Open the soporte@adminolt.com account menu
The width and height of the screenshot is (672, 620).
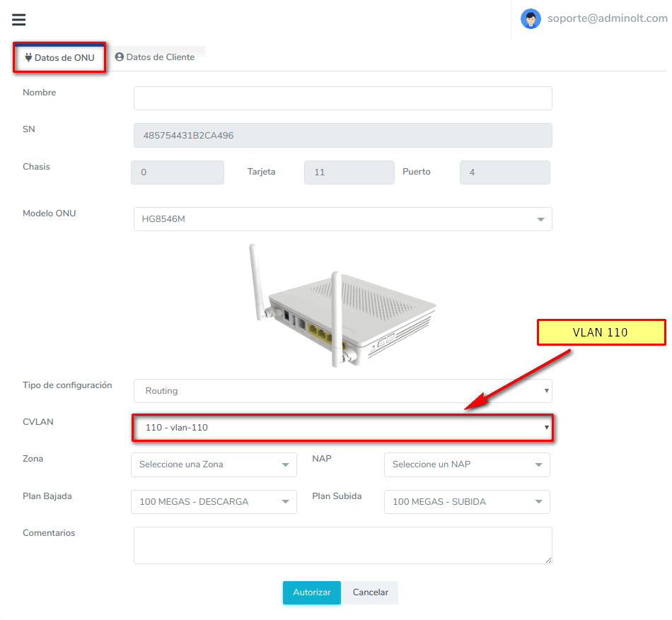[608, 18]
